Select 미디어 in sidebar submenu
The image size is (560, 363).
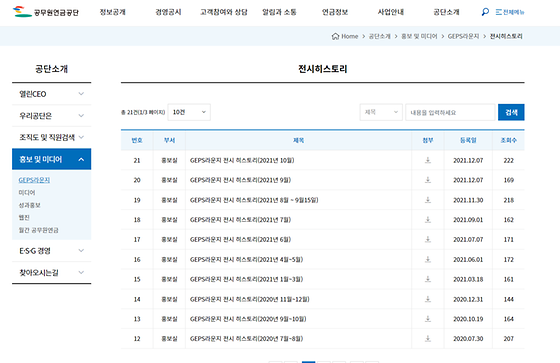pyautogui.click(x=27, y=193)
